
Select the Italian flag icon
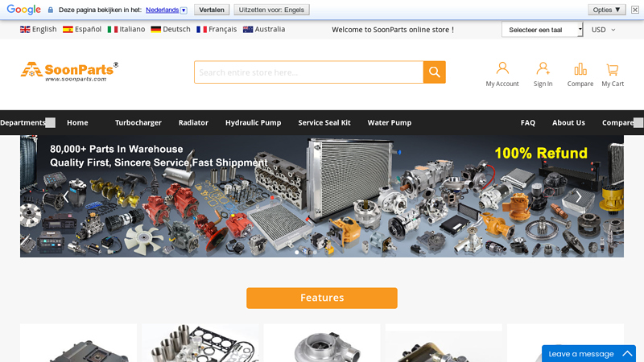[x=113, y=30]
